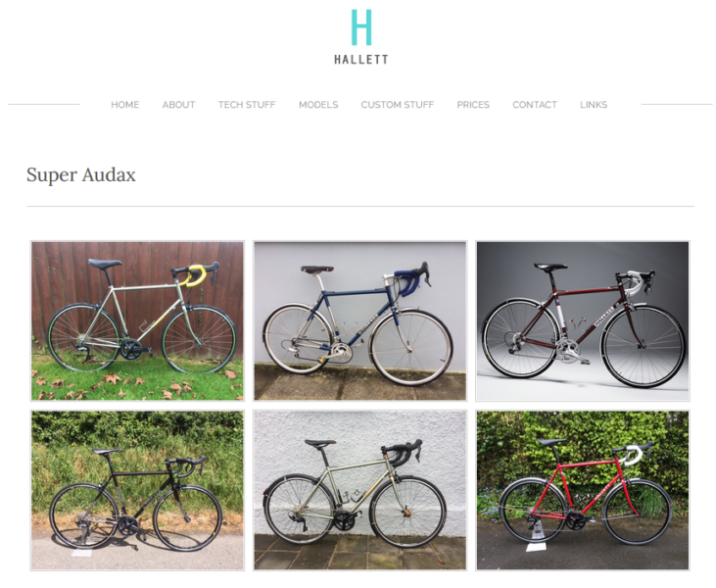The height and width of the screenshot is (588, 716).
Task: Open the black bike by grass verge photo
Action: point(137,490)
